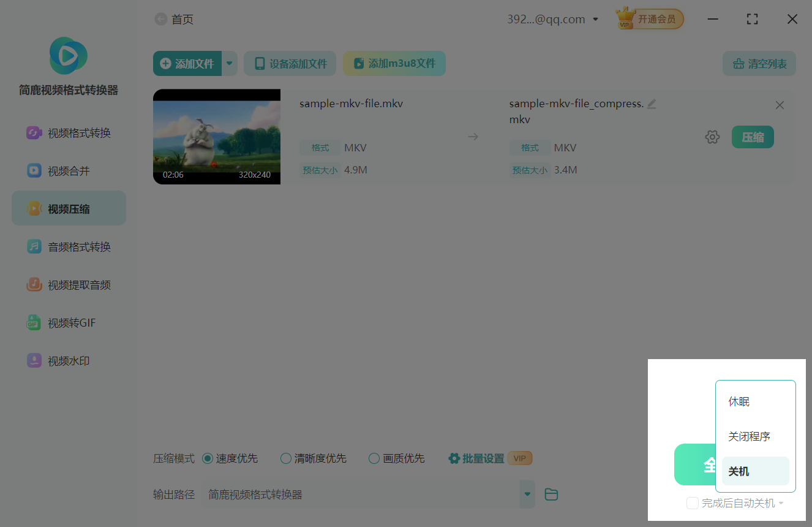Edit the output filename with the pencil icon
This screenshot has height=527, width=812.
[652, 104]
